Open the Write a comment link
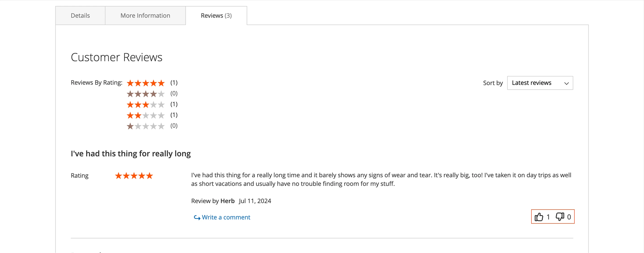This screenshot has height=253, width=644. [226, 217]
